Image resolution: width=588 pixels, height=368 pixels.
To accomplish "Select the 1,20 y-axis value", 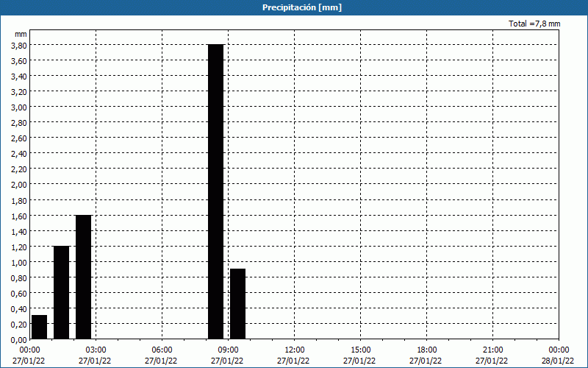I will 19,247.
